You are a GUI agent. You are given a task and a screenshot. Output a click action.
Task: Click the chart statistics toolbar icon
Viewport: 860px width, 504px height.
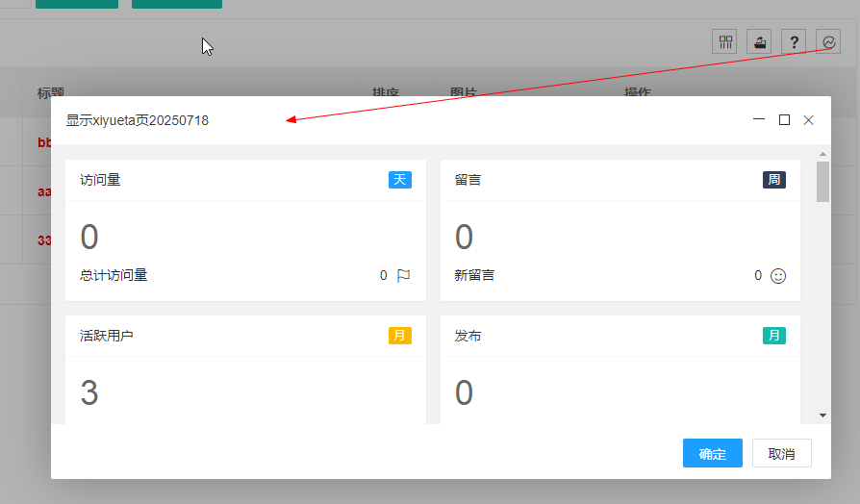(827, 41)
